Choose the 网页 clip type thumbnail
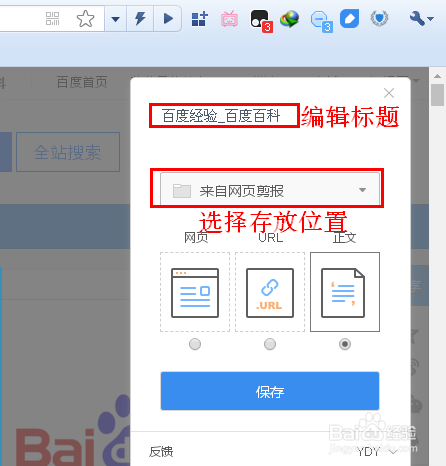 (195, 292)
